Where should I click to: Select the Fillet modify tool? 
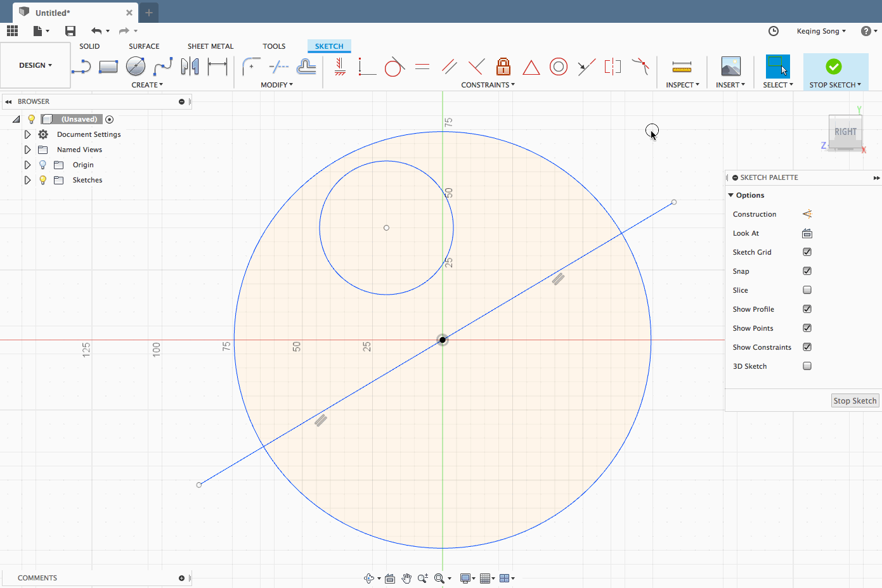(251, 67)
